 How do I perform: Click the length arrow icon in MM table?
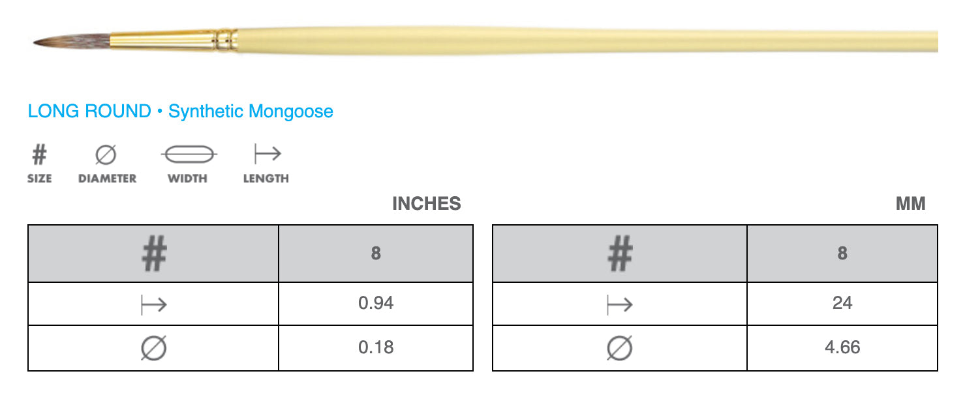tap(619, 304)
